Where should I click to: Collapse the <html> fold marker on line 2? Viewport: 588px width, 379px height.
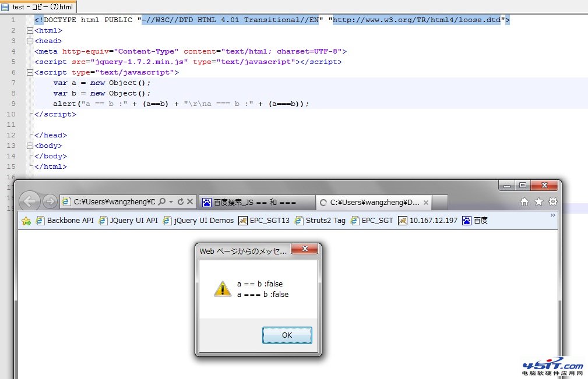(30, 30)
